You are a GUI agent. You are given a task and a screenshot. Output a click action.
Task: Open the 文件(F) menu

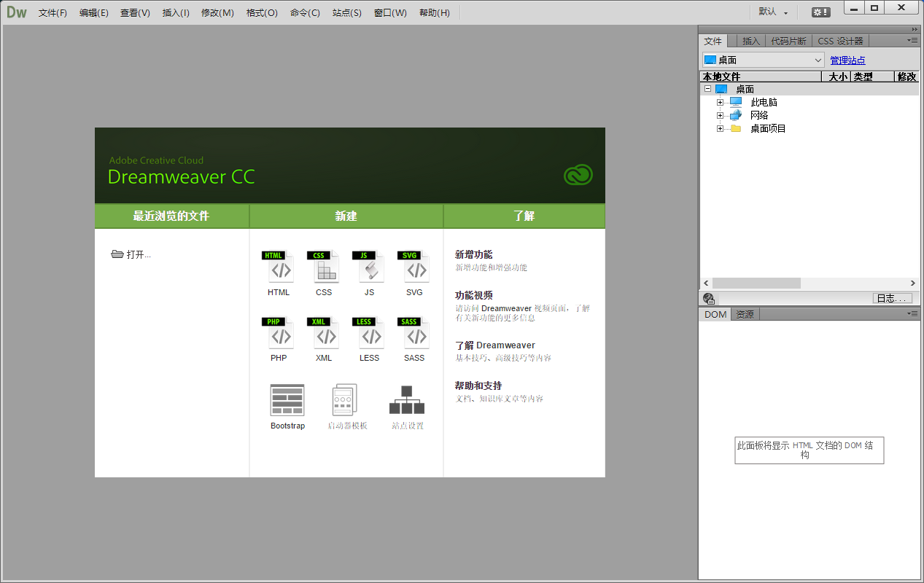(53, 12)
